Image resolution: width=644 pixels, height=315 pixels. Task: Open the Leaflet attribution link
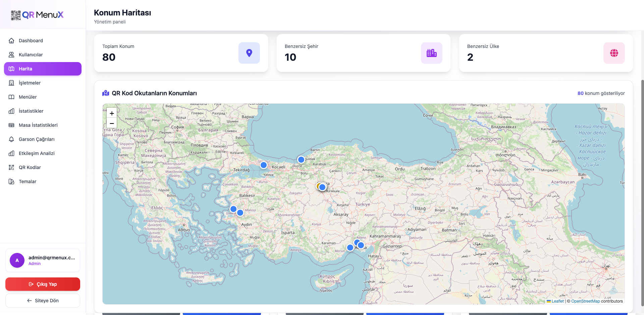[557, 301]
